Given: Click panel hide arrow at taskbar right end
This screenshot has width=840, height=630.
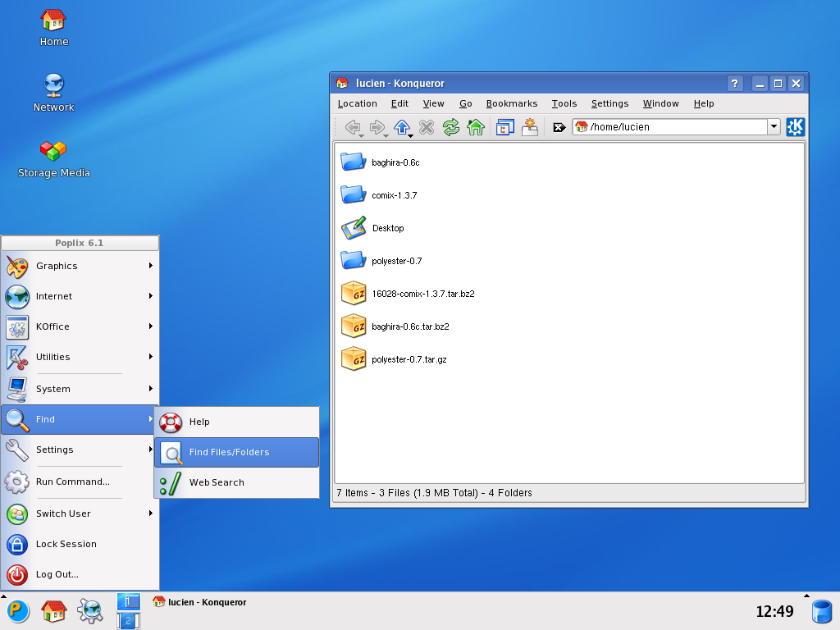Looking at the screenshot, I should coord(806,596).
